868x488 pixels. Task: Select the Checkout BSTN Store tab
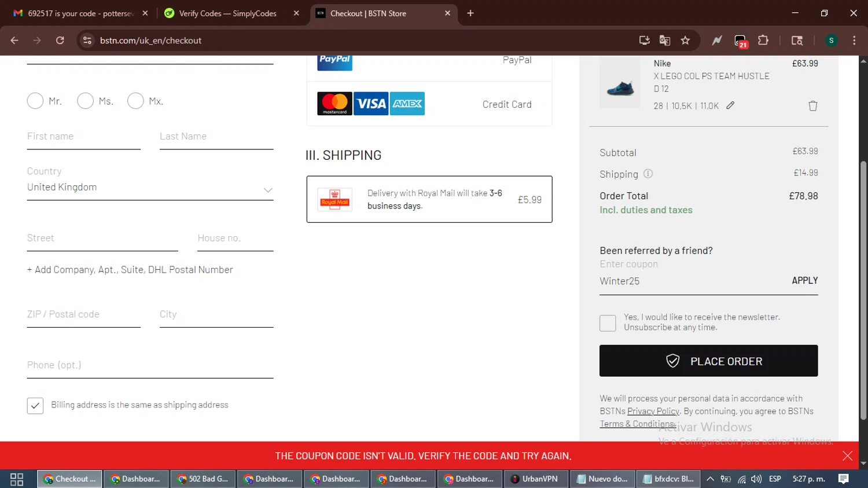click(383, 13)
